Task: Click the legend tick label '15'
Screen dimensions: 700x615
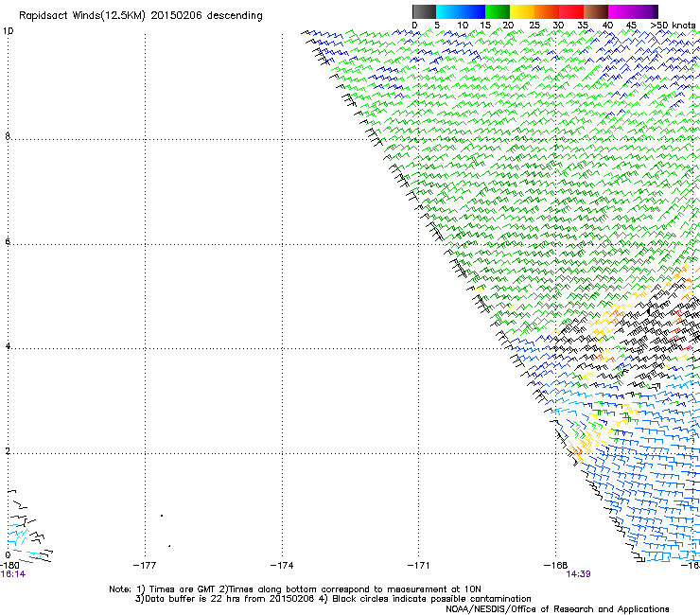Action: point(485,26)
